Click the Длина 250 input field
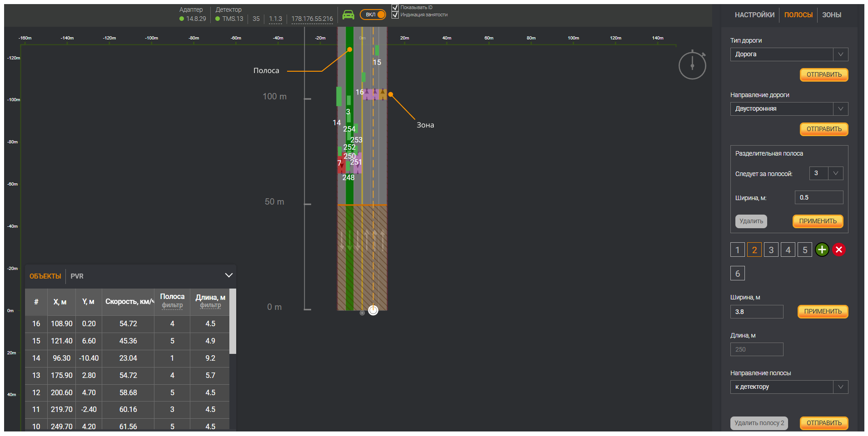This screenshot has height=436, width=868. [x=757, y=349]
